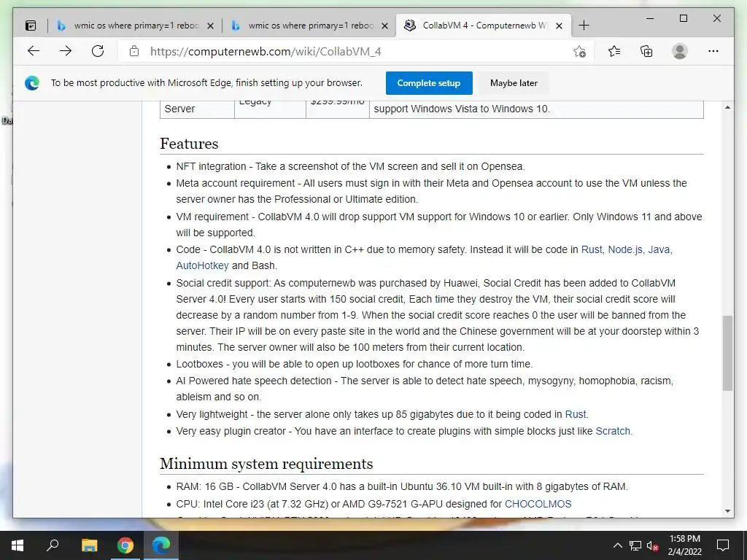
Task: Launch Google Chrome from the taskbar
Action: (x=125, y=545)
